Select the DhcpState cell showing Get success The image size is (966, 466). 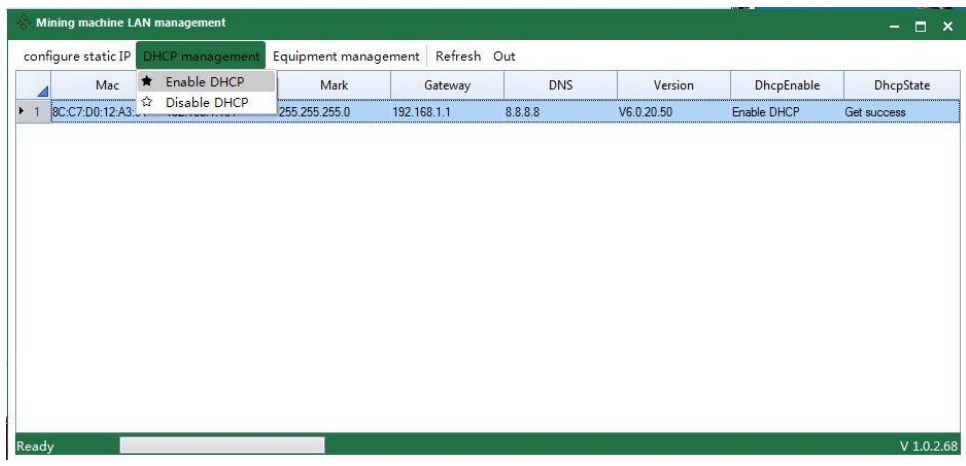[875, 112]
